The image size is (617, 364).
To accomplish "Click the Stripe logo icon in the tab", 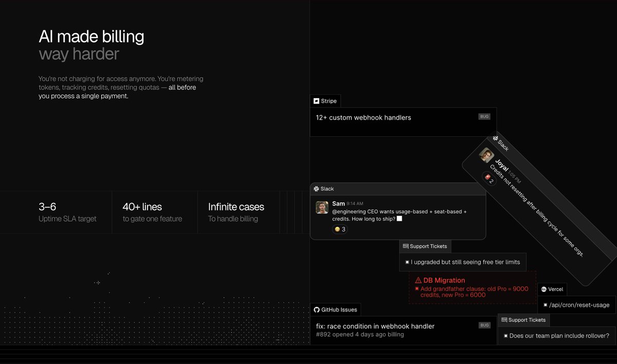I will coord(316,101).
